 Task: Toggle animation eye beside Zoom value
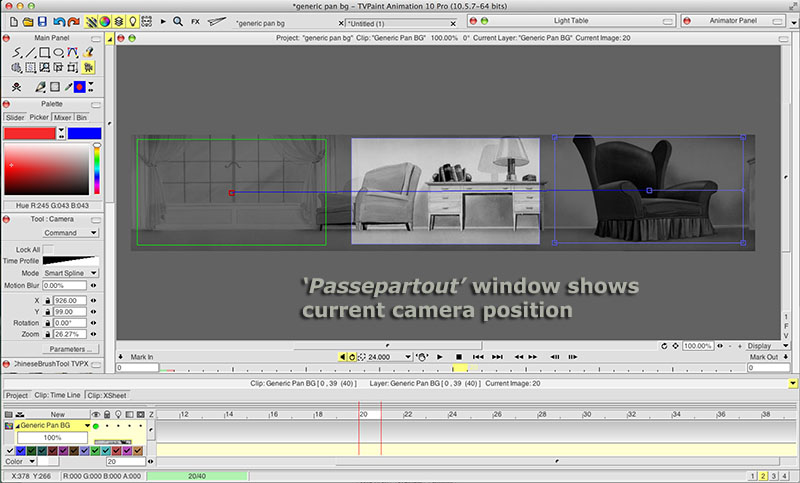pyautogui.click(x=93, y=334)
